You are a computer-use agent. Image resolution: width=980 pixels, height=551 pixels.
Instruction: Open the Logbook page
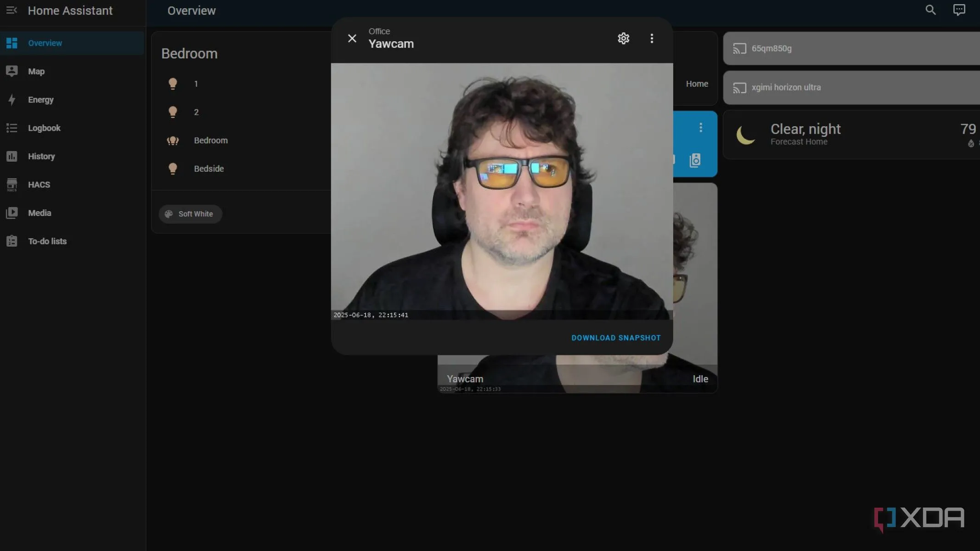(x=72, y=128)
